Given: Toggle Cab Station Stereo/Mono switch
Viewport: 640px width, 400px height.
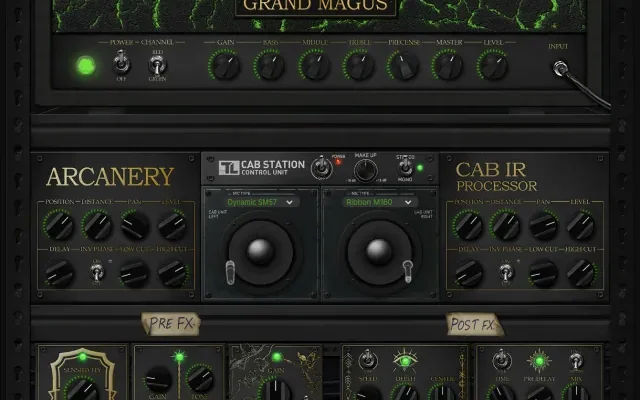Looking at the screenshot, I should click(x=406, y=168).
